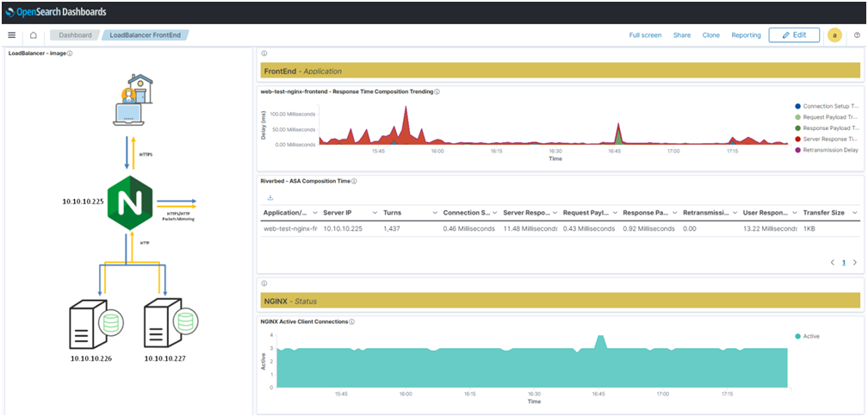The width and height of the screenshot is (868, 417).
Task: Open Response Pa... column dropdown
Action: (675, 213)
